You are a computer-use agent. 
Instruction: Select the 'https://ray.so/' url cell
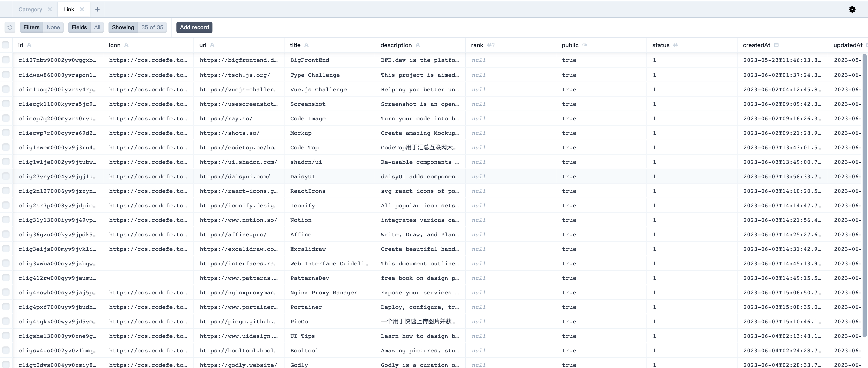tap(239, 118)
